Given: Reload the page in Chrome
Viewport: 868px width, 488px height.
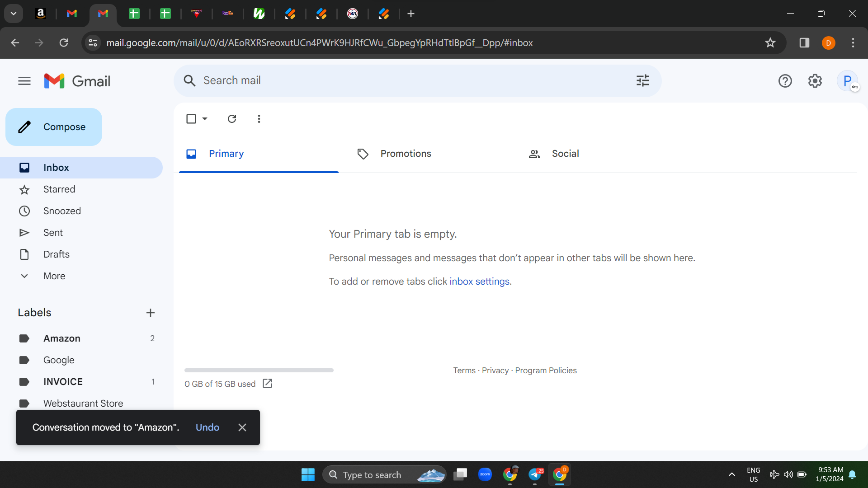Looking at the screenshot, I should point(64,43).
